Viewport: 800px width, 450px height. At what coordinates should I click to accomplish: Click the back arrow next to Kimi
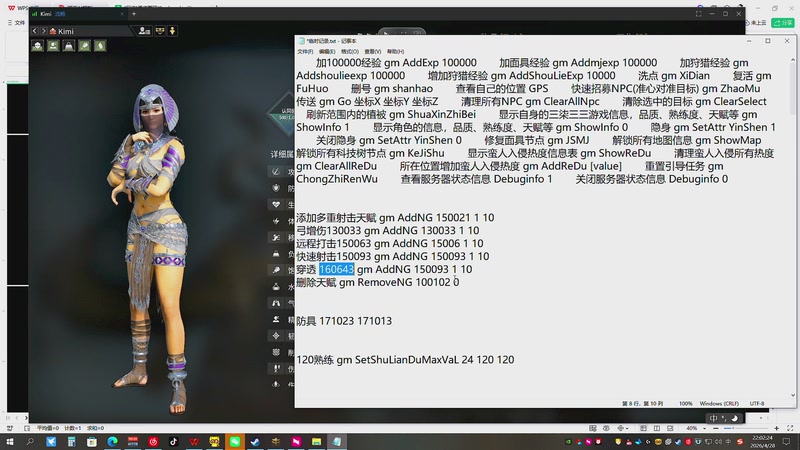[x=35, y=31]
